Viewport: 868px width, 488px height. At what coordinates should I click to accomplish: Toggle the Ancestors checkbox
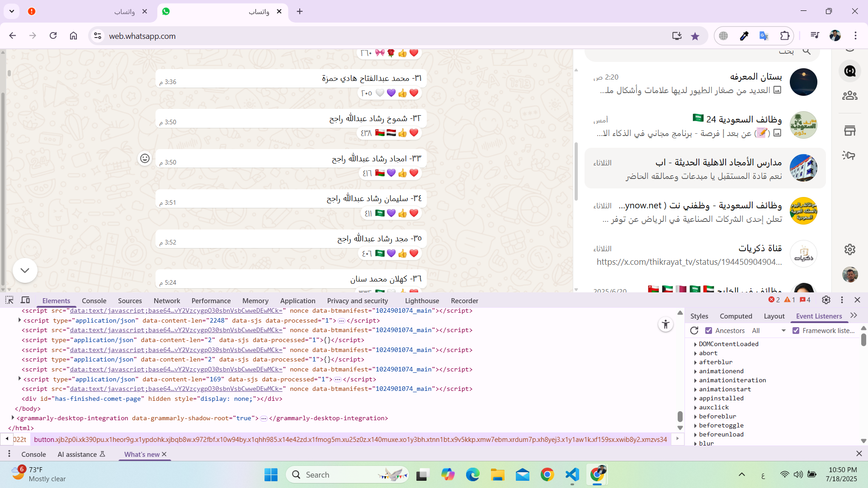click(x=709, y=331)
